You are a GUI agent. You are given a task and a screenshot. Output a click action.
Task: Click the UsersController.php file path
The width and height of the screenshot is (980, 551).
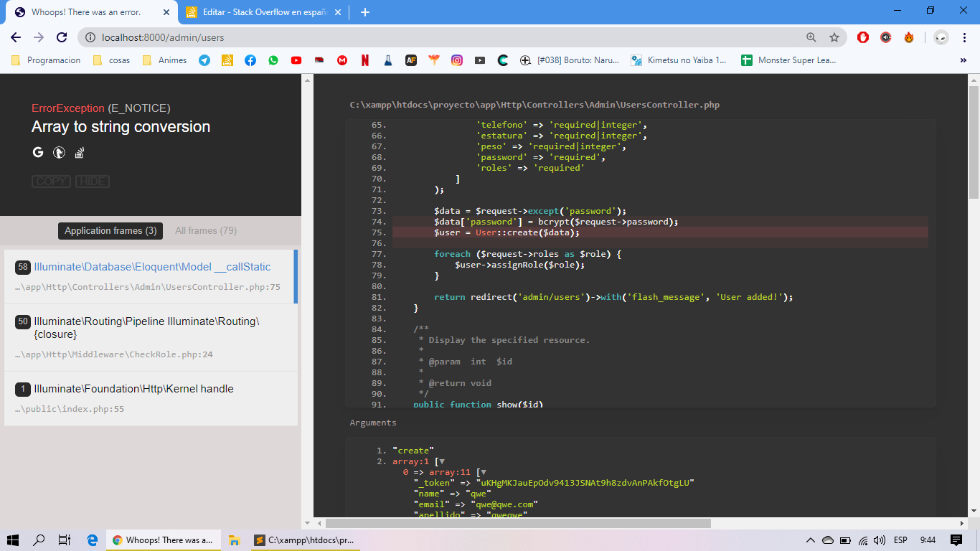click(534, 105)
